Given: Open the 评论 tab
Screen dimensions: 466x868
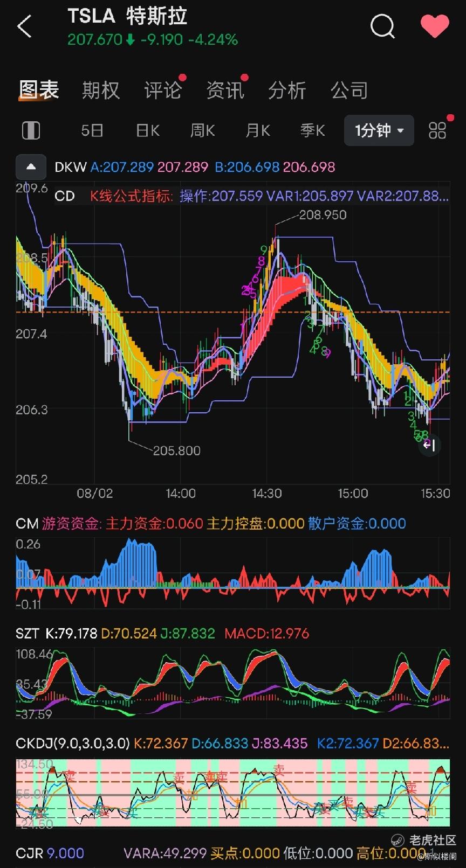Looking at the screenshot, I should coord(163,90).
